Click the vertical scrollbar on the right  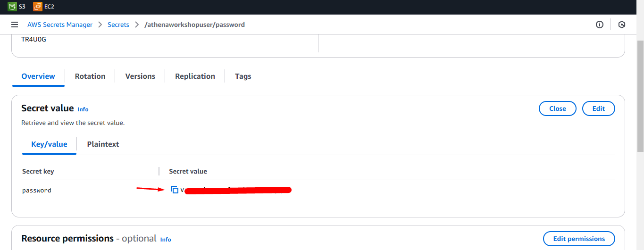click(640, 94)
